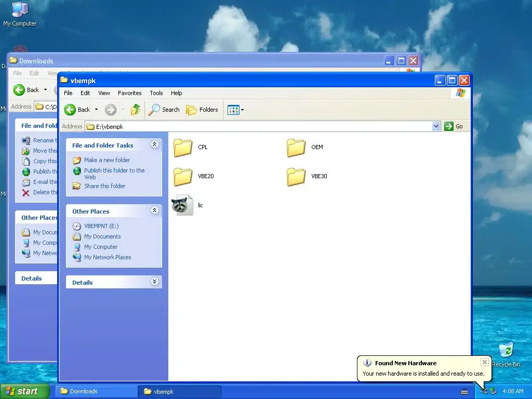Open the Tools menu
This screenshot has width=532, height=399.
click(x=156, y=93)
